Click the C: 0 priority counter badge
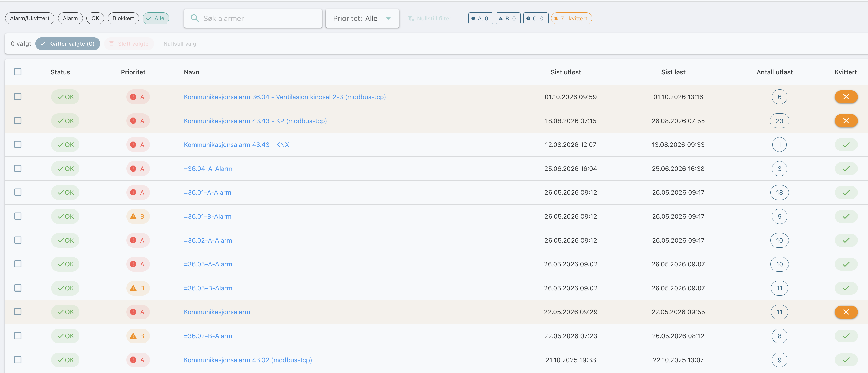 pos(535,18)
